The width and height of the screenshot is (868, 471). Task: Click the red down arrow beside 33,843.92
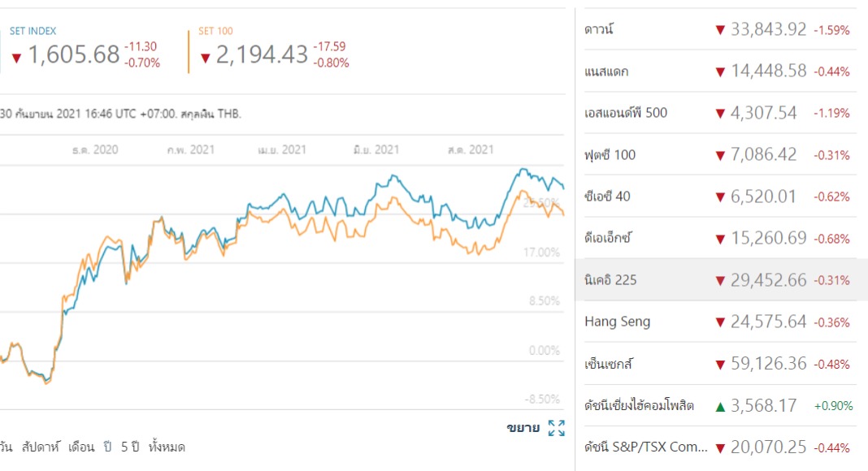pyautogui.click(x=719, y=30)
